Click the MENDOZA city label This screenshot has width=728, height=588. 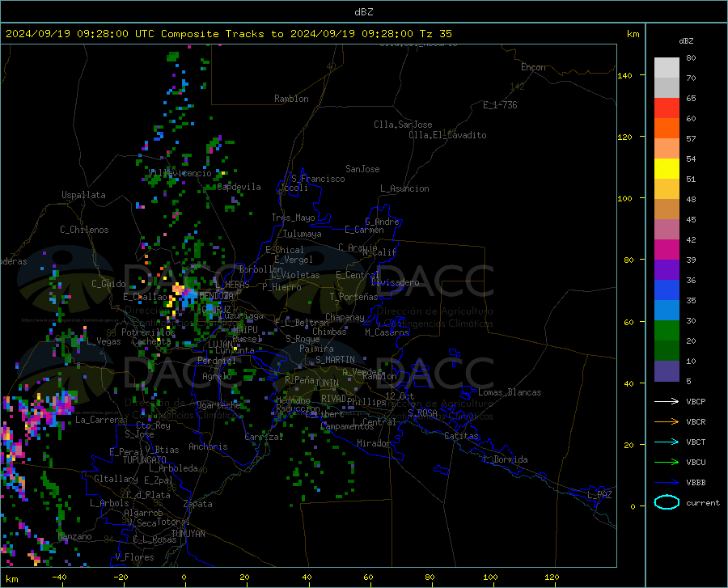click(216, 295)
